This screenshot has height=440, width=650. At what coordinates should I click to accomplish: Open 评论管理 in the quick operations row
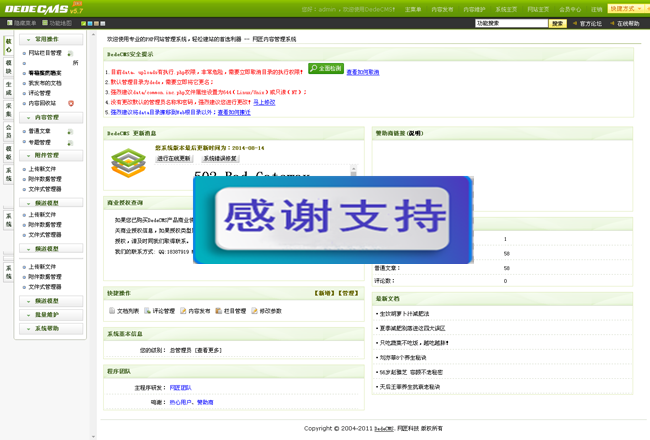click(x=160, y=311)
